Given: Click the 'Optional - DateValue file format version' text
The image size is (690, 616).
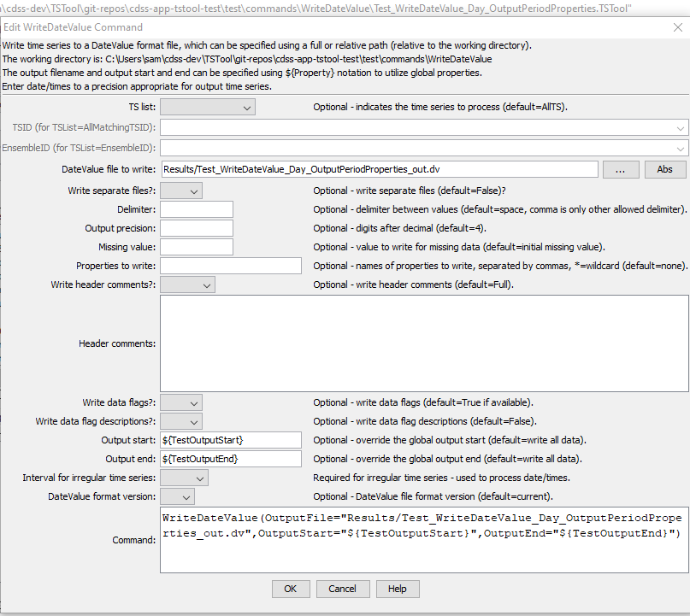Looking at the screenshot, I should tap(433, 497).
